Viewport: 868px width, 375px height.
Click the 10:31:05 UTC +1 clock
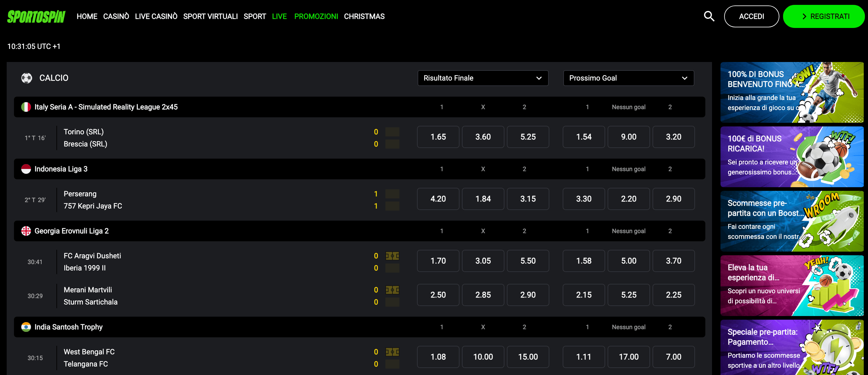(x=34, y=46)
